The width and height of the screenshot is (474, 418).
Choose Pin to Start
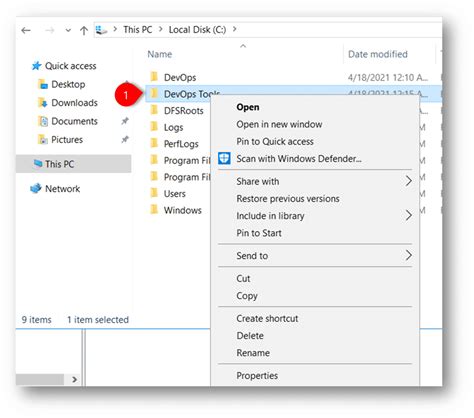point(259,233)
